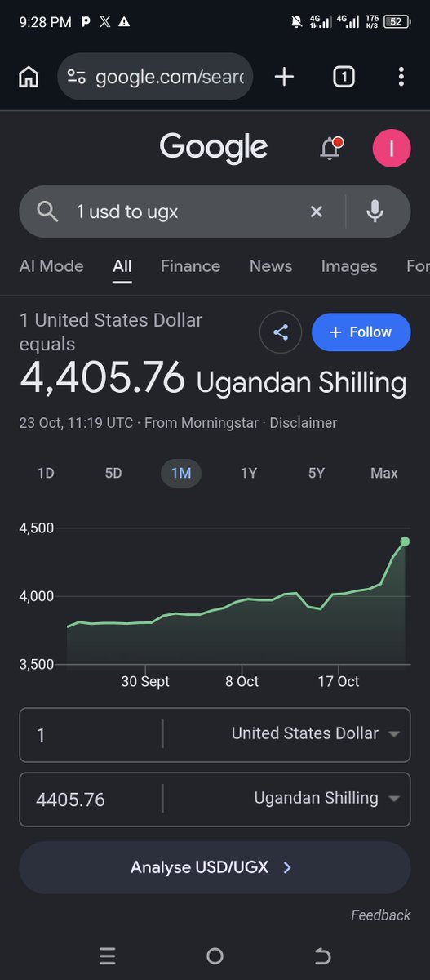
Task: Switch chart range to Max
Action: tap(384, 473)
